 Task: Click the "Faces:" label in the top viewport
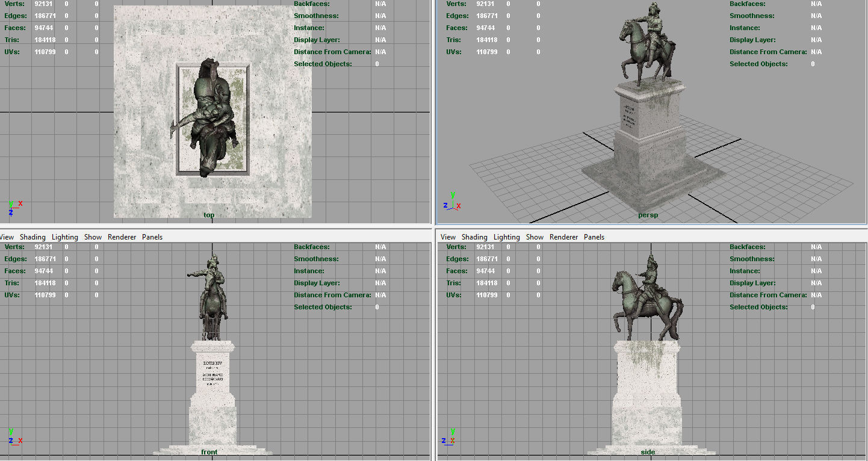[x=15, y=28]
